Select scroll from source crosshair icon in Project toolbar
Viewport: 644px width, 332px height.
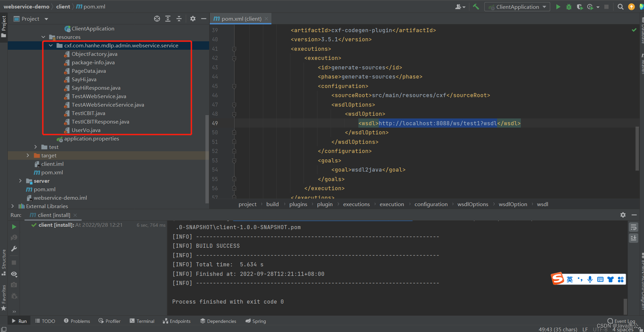click(157, 19)
